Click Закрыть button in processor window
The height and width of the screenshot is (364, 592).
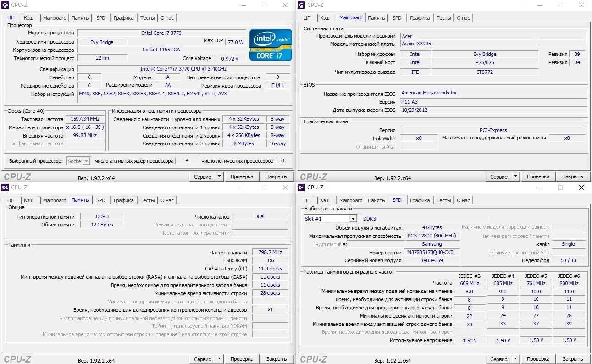point(277,176)
